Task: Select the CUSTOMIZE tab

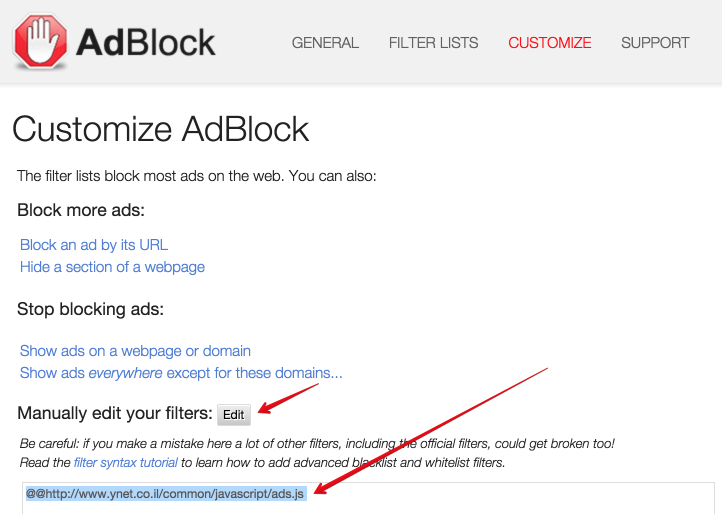Action: coord(549,43)
